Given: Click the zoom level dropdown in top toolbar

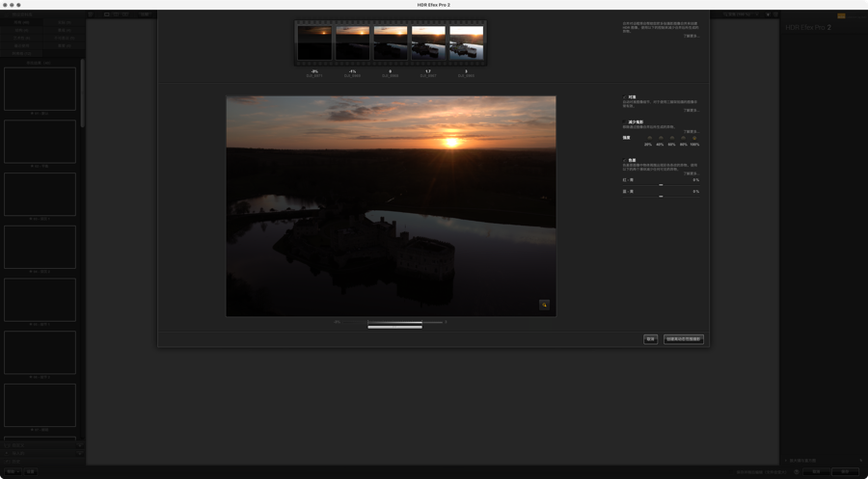Looking at the screenshot, I should (x=741, y=14).
